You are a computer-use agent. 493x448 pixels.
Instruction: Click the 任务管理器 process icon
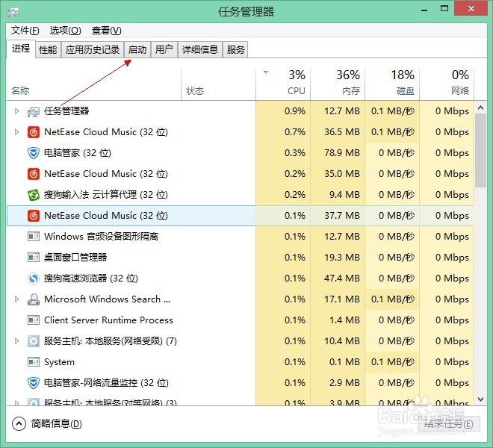pyautogui.click(x=34, y=111)
